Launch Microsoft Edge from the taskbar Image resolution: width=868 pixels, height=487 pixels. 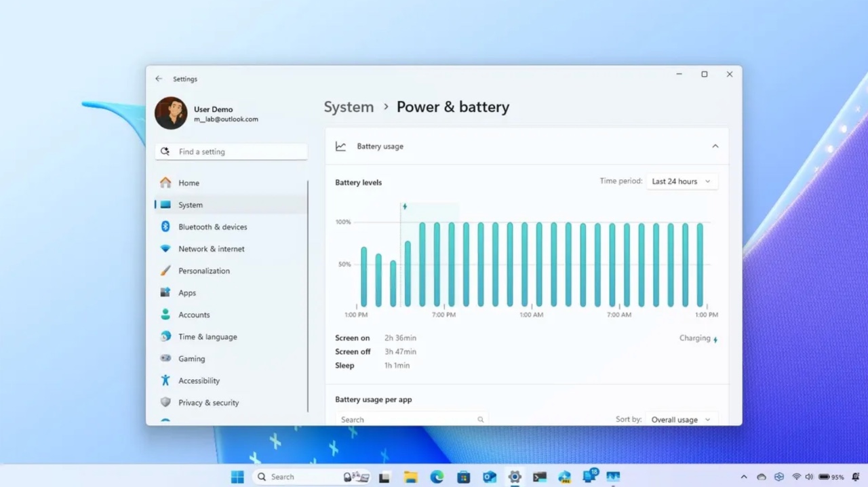coord(437,477)
